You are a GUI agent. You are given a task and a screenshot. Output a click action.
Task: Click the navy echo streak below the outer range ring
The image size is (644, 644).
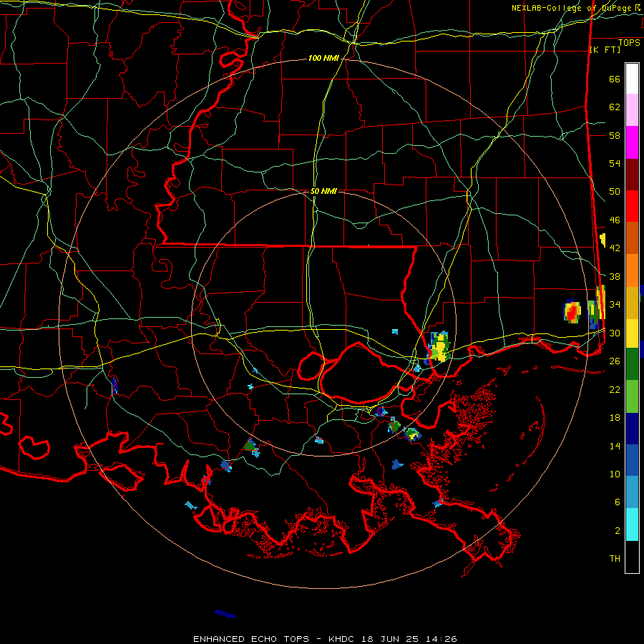pyautogui.click(x=225, y=614)
